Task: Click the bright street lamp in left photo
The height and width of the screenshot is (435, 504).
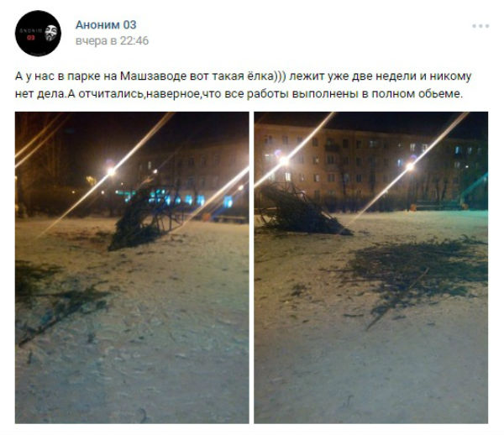Action: pyautogui.click(x=111, y=171)
